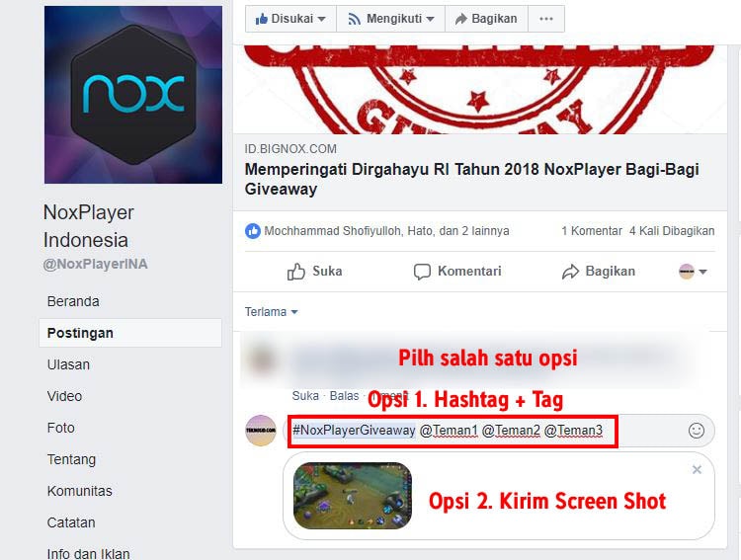Open the post-as profile selector dropdown
Screen dimensions: 741x560
point(693,272)
